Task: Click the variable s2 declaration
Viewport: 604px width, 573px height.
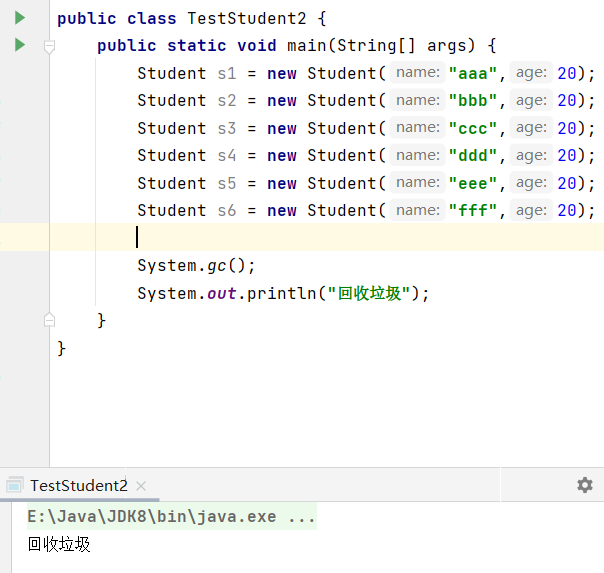Action: (226, 101)
